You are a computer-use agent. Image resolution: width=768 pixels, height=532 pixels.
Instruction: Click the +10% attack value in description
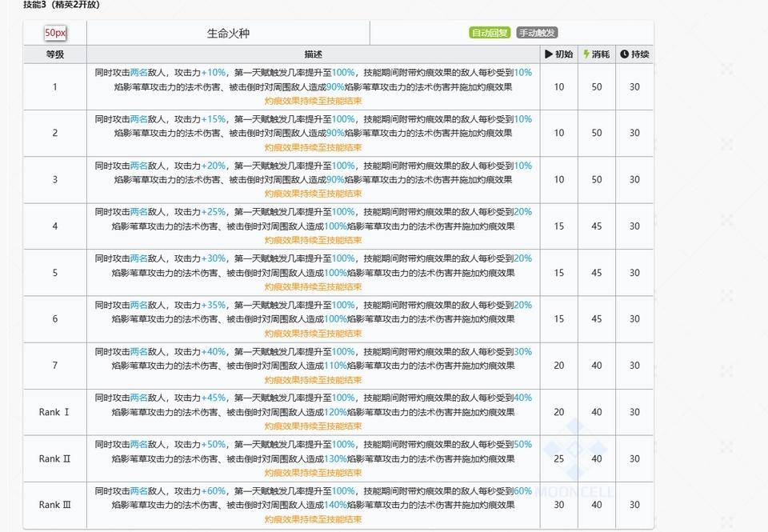pos(214,73)
